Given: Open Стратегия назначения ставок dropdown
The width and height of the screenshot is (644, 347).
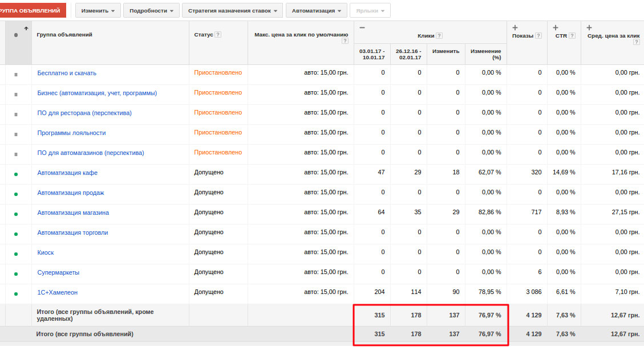Looking at the screenshot, I should coord(233,11).
